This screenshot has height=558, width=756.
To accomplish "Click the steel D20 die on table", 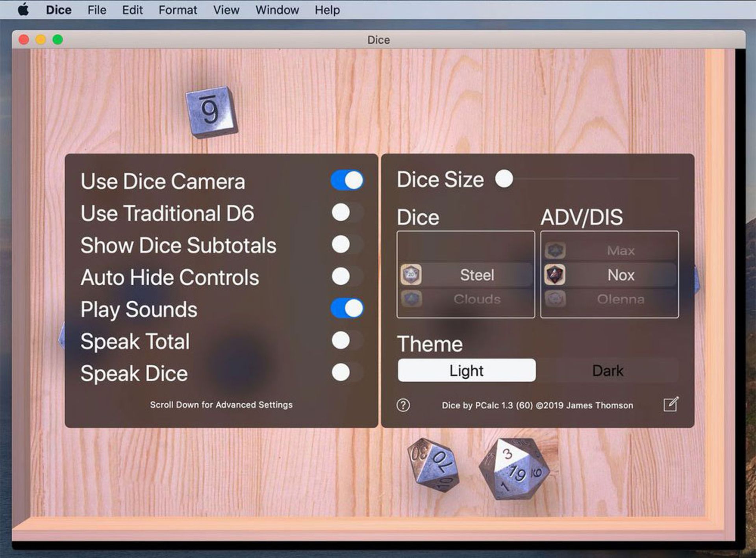I will point(514,469).
